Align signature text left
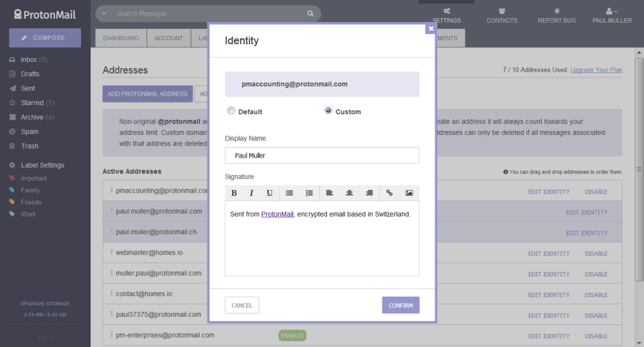Viewport: 644px width, 347px height. point(330,193)
